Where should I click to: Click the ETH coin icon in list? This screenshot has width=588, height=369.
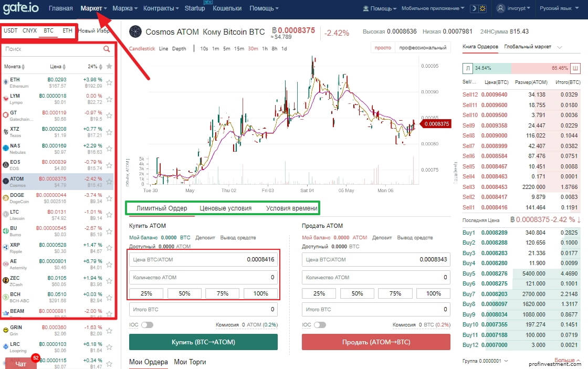(6, 82)
